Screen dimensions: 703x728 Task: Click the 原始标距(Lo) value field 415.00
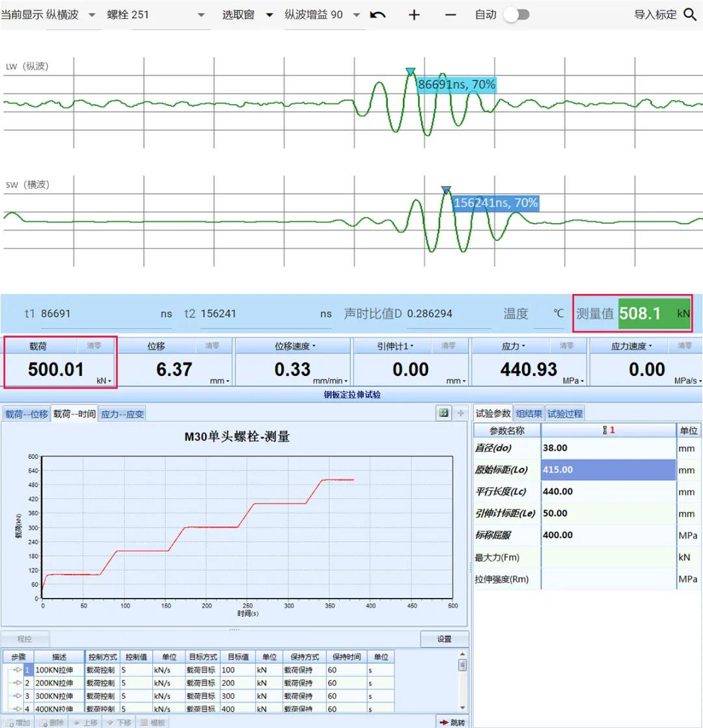pyautogui.click(x=607, y=470)
